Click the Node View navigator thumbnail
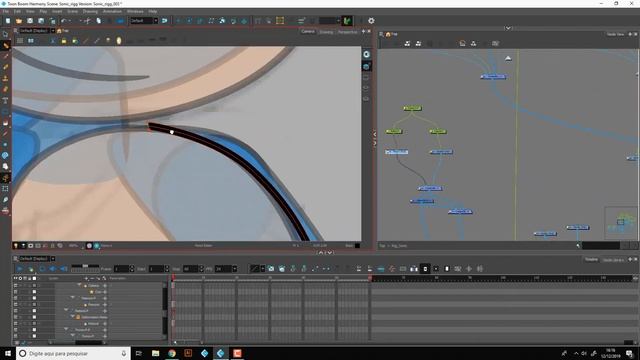 [x=620, y=223]
